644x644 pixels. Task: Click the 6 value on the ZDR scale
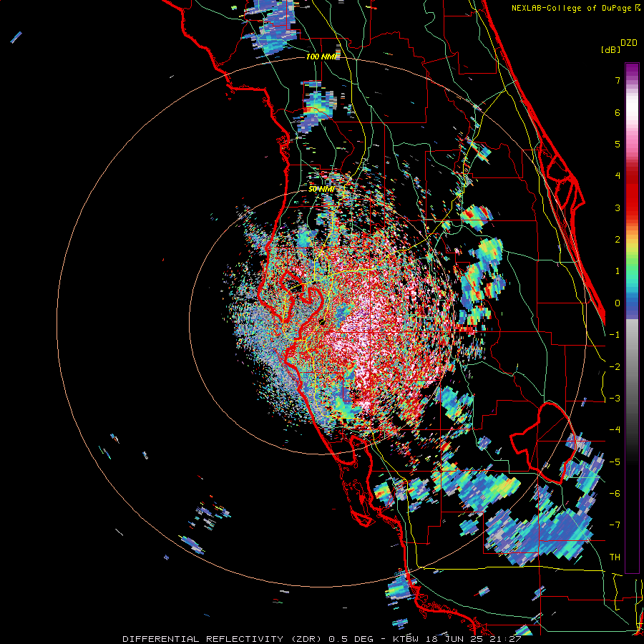618,112
